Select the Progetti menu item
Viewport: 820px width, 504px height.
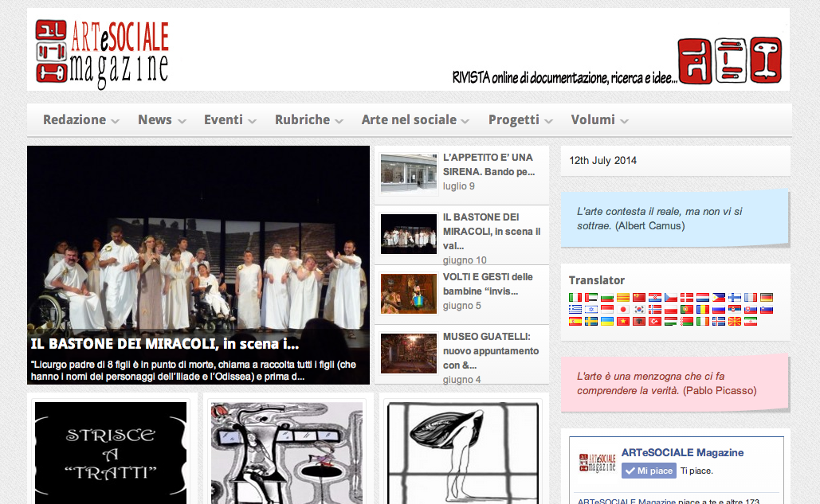click(x=520, y=120)
